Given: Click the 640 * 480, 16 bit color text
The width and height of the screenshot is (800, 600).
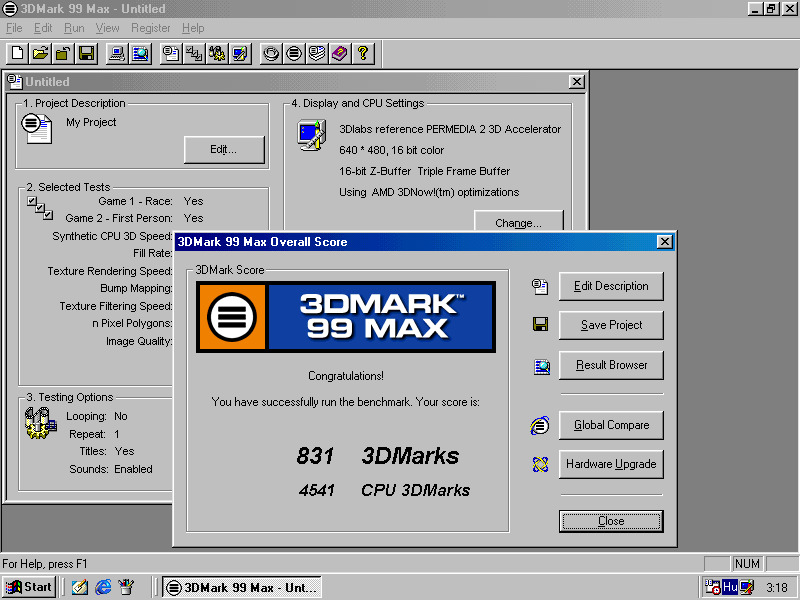Looking at the screenshot, I should [391, 151].
